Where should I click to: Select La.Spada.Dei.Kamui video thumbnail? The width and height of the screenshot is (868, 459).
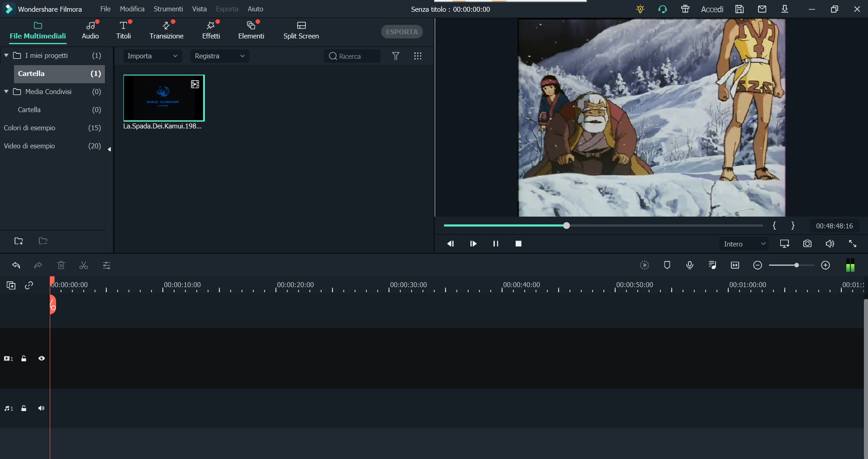[164, 98]
